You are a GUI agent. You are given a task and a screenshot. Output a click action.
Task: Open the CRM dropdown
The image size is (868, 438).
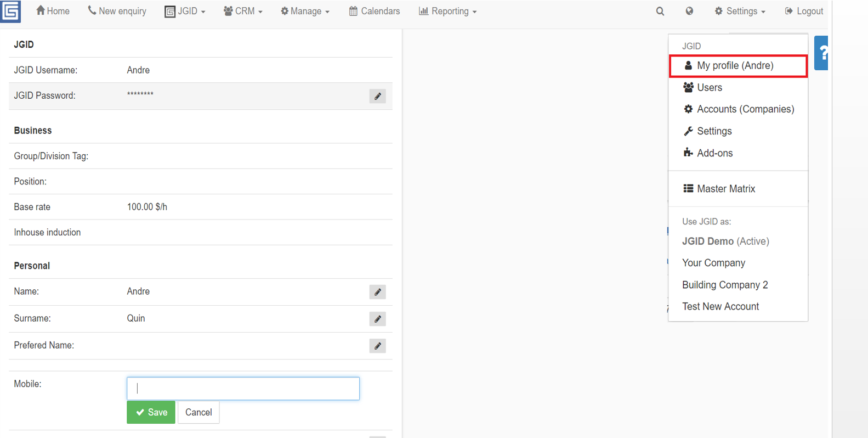(243, 11)
